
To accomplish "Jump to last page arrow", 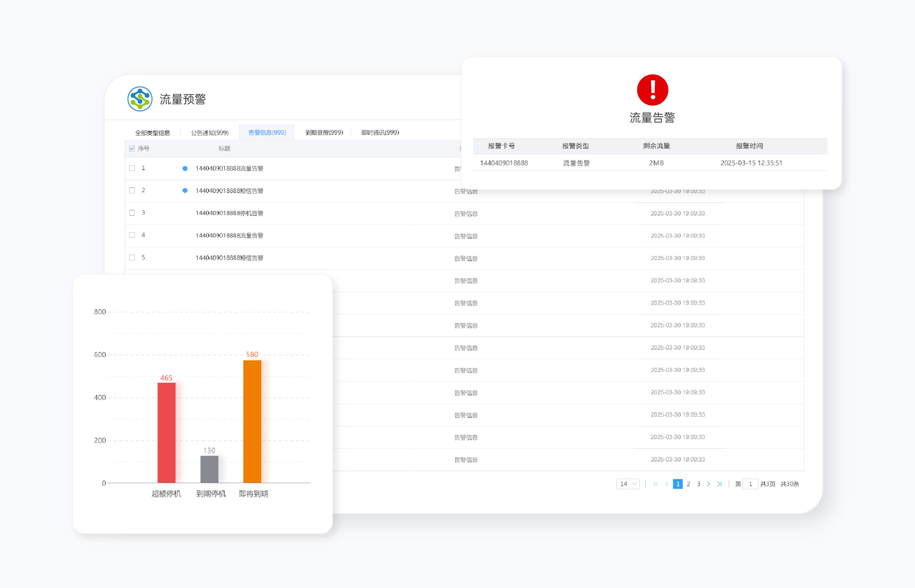I will tap(719, 484).
